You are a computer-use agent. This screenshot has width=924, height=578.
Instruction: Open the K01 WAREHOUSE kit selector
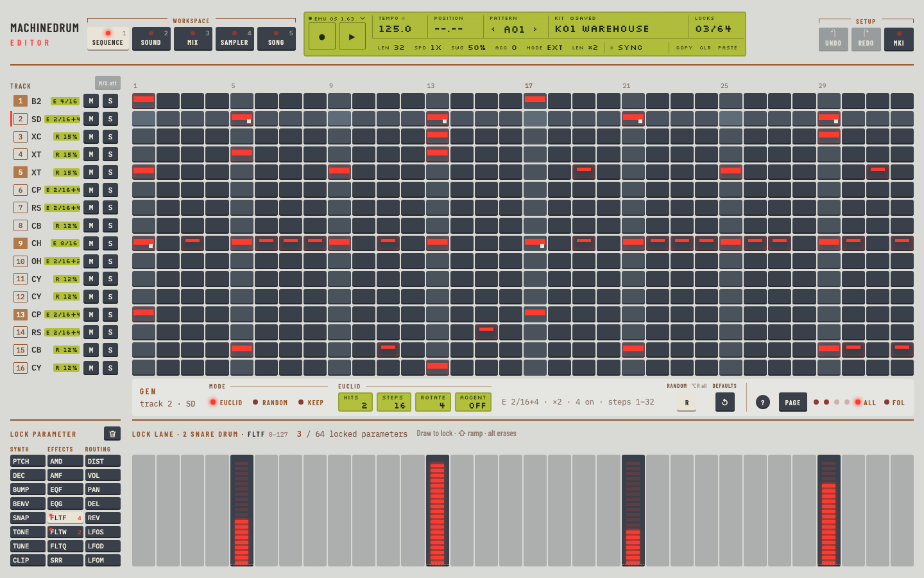602,29
